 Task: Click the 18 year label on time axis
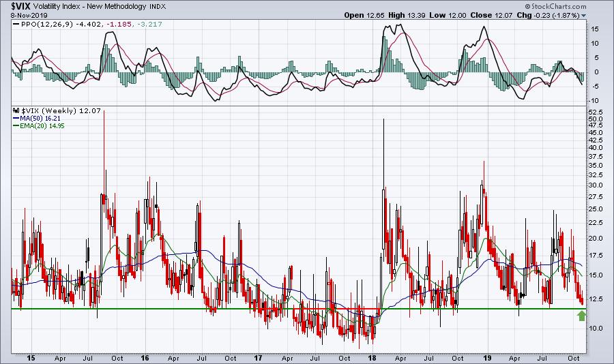[x=372, y=358]
